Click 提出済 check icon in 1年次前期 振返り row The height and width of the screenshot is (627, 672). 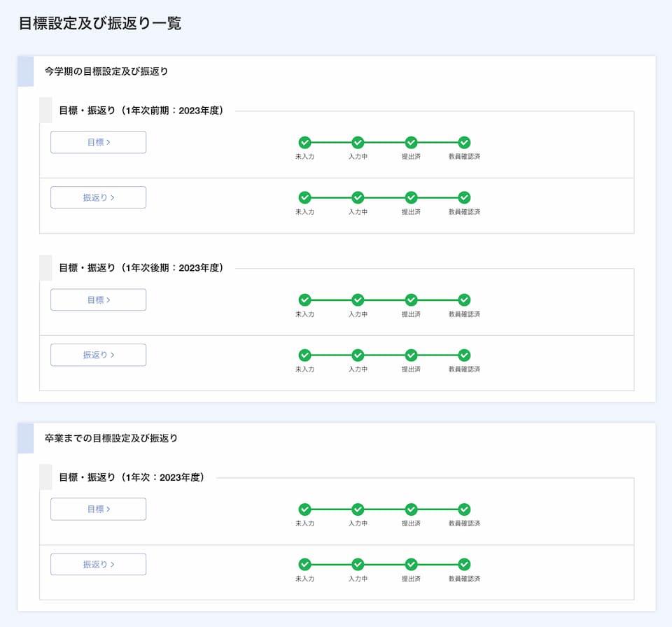[411, 197]
